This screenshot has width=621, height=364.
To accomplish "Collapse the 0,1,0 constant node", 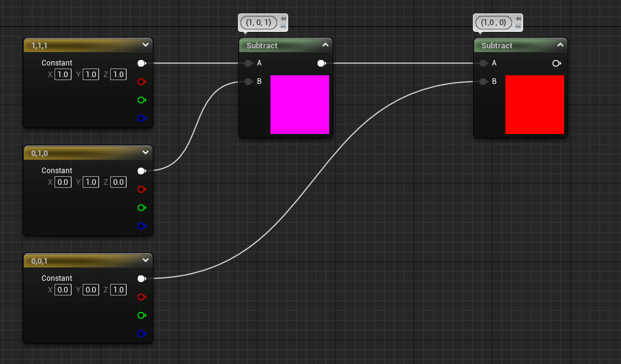I will [145, 153].
